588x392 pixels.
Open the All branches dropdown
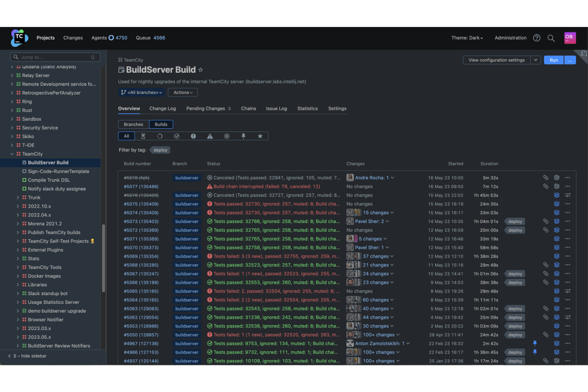pyautogui.click(x=141, y=92)
